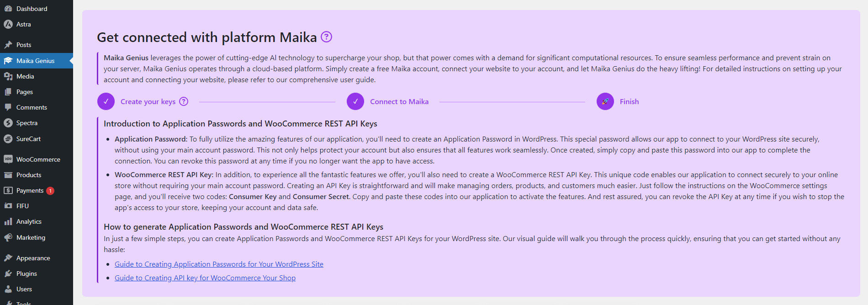
Task: Open Guide to Creating API key for WooCommerce link
Action: click(x=205, y=278)
